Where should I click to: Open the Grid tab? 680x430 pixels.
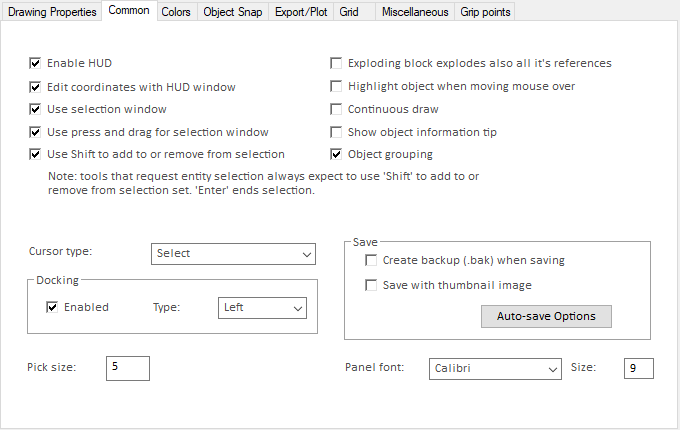point(348,11)
